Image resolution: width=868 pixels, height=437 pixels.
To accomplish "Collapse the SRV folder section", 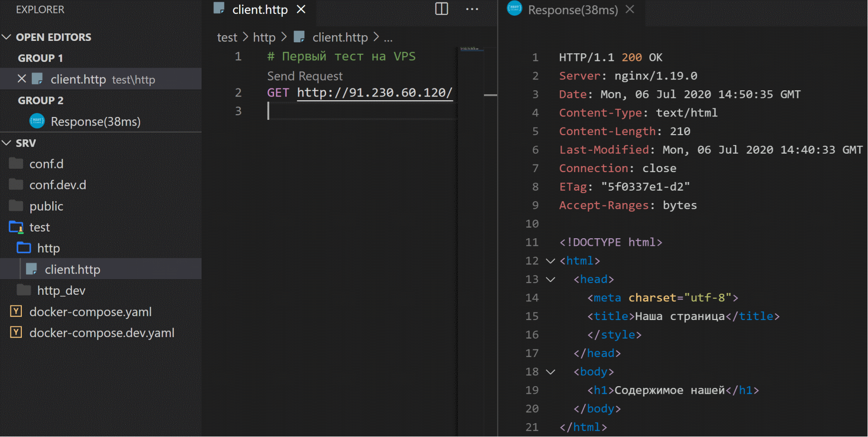I will pos(7,143).
